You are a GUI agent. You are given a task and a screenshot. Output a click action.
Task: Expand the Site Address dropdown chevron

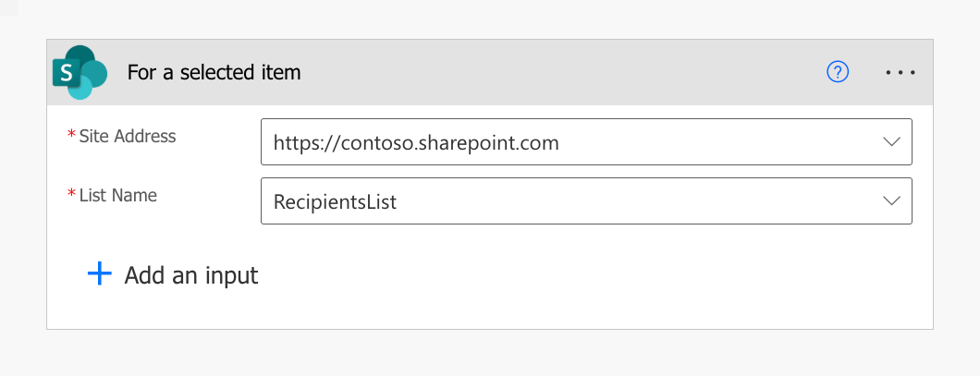[x=891, y=142]
